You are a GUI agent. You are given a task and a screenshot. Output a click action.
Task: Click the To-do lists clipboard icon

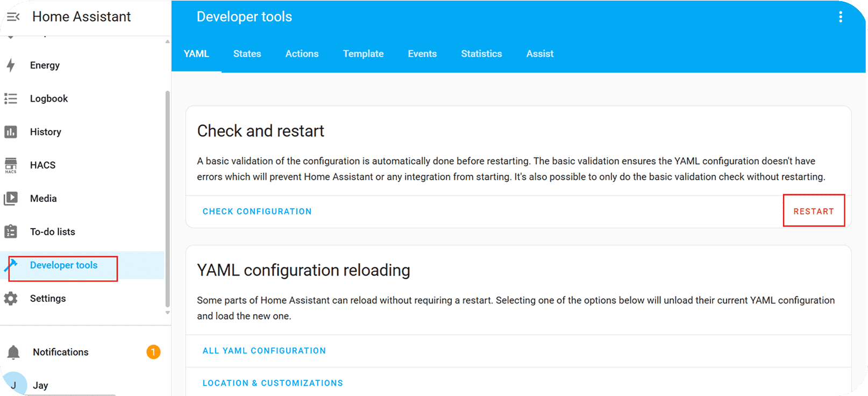coord(11,232)
